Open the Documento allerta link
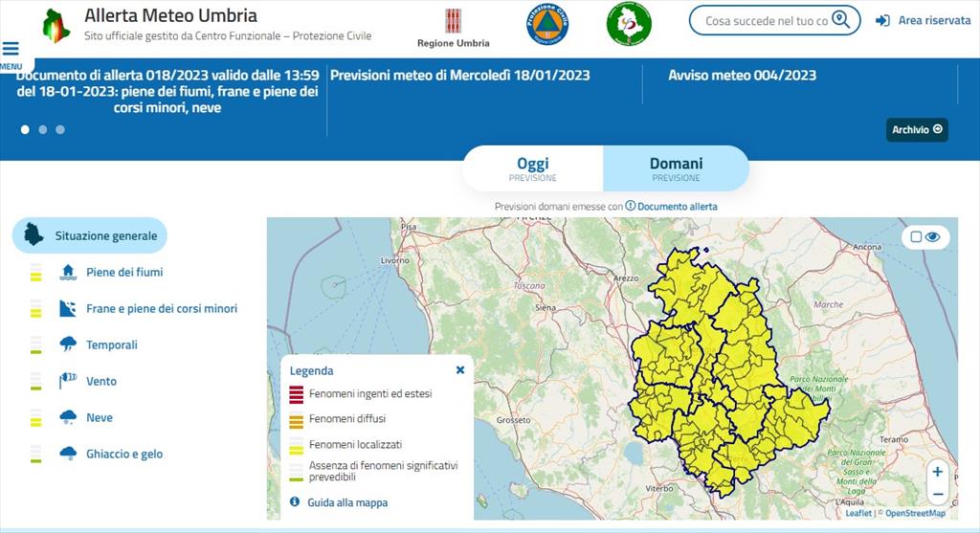This screenshot has height=533, width=980. pos(677,207)
